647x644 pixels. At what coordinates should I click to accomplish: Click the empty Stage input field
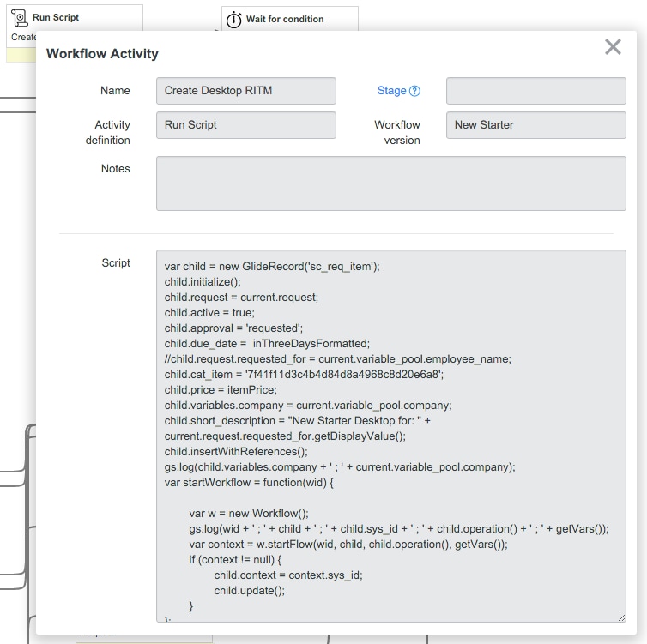coord(536,91)
